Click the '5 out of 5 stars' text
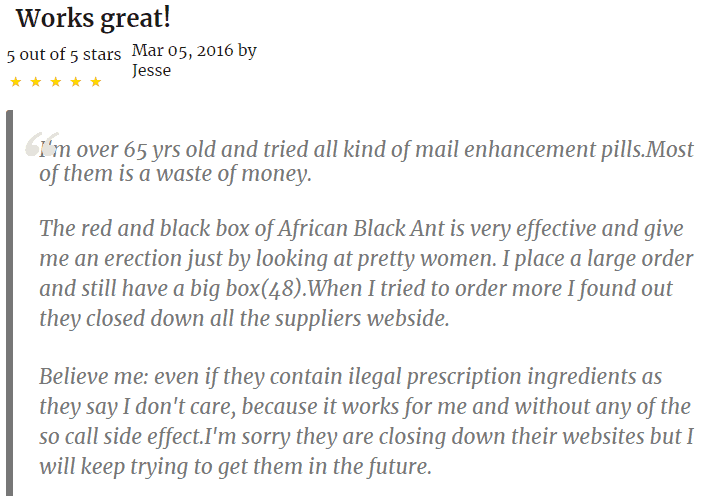The height and width of the screenshot is (496, 702). [64, 55]
